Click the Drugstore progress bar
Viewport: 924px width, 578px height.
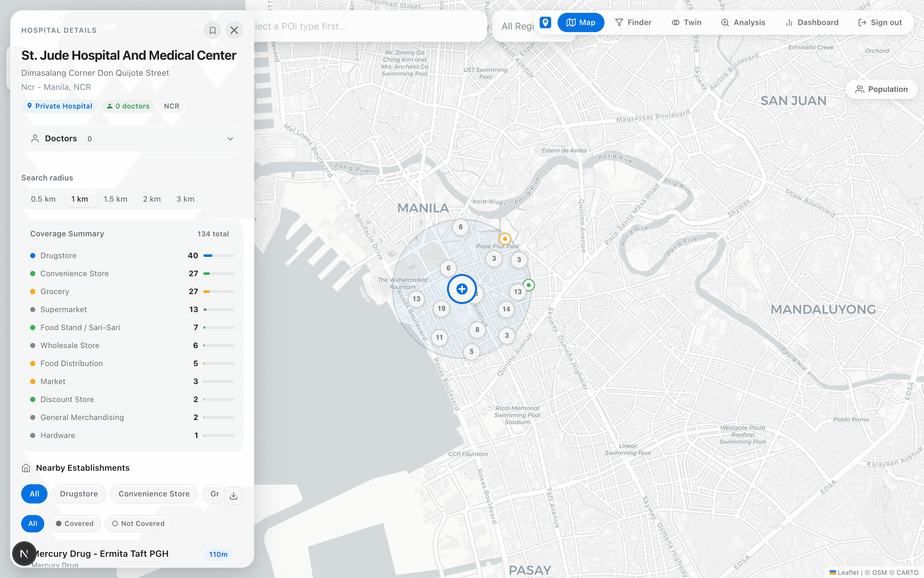point(219,256)
